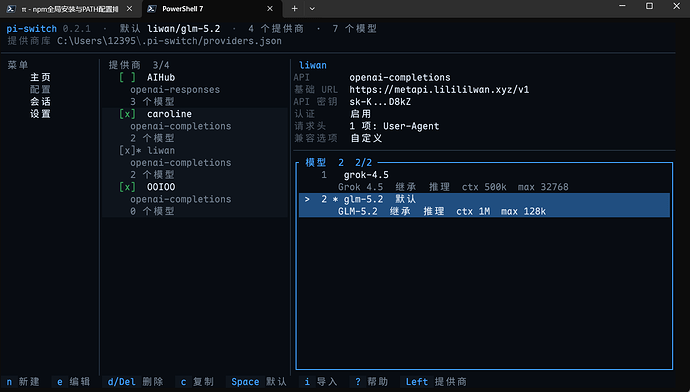
Task: Click the base URL value
Action: [x=439, y=90]
